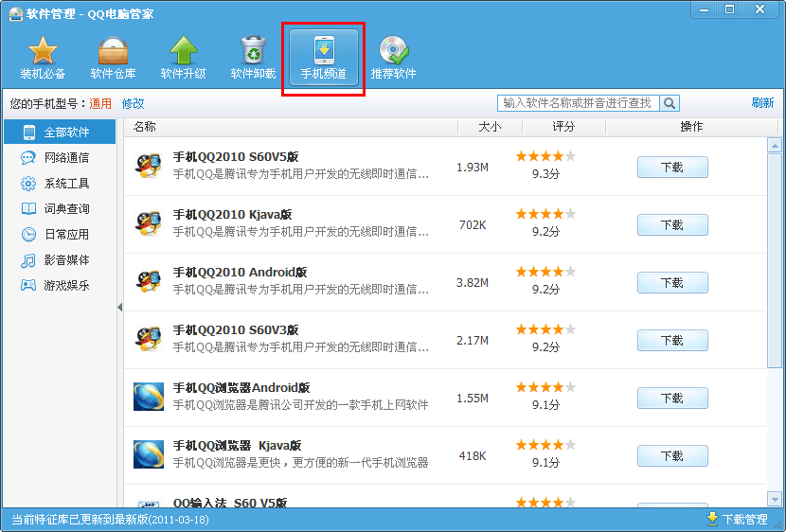
Task: Select the 手机频道 phone icon
Action: [x=323, y=57]
